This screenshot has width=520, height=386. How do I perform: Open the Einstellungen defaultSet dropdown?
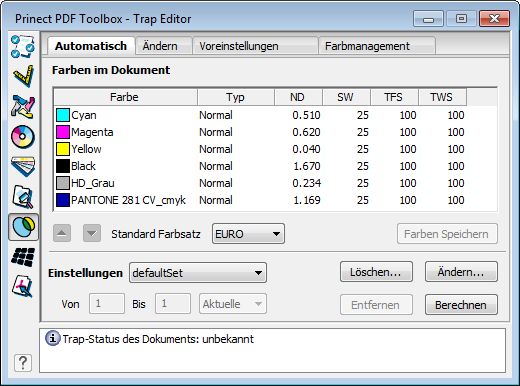pyautogui.click(x=198, y=273)
